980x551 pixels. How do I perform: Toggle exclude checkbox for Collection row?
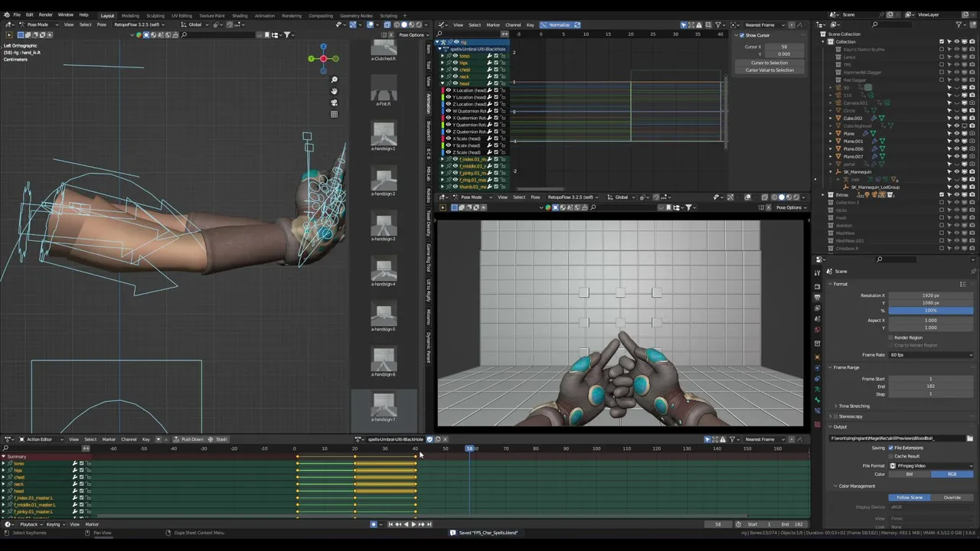[942, 42]
